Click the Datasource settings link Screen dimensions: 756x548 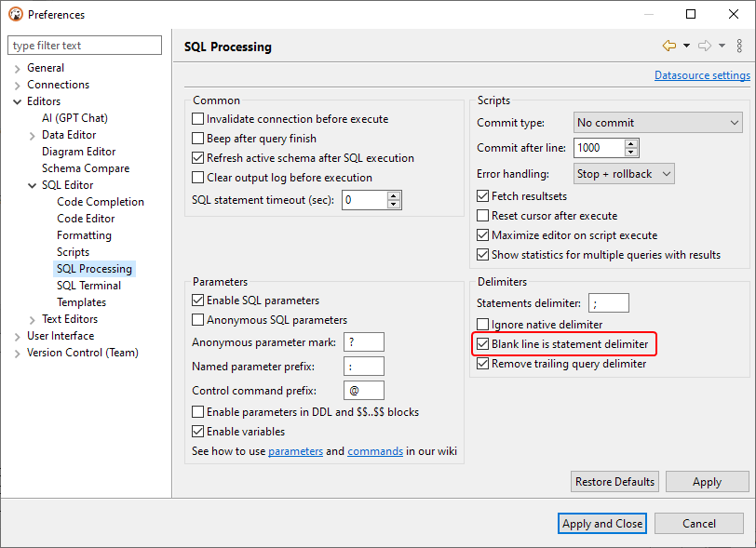pos(702,74)
